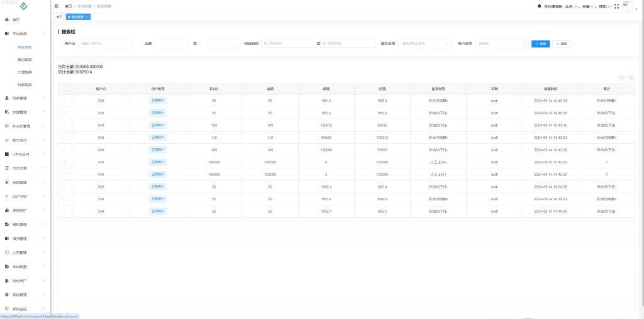This screenshot has height=319, width=644.
Task: Click the 秒合约管理 sidebar icon
Action: [x=6, y=126]
